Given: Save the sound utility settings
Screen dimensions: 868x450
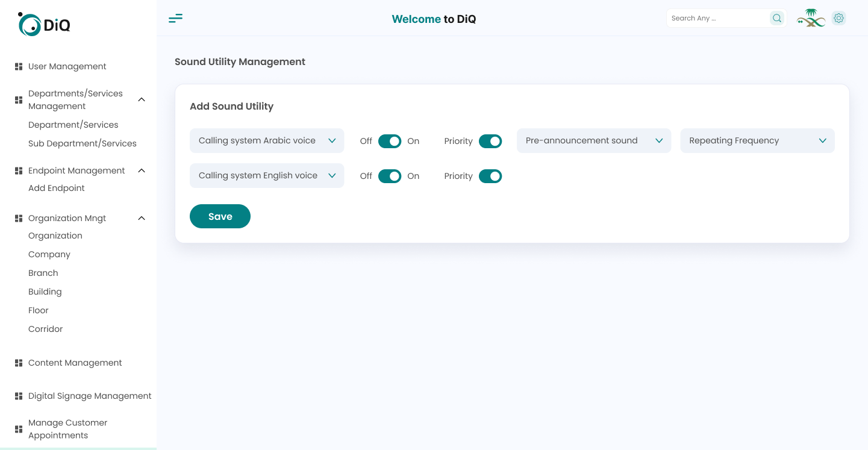Looking at the screenshot, I should [x=220, y=216].
